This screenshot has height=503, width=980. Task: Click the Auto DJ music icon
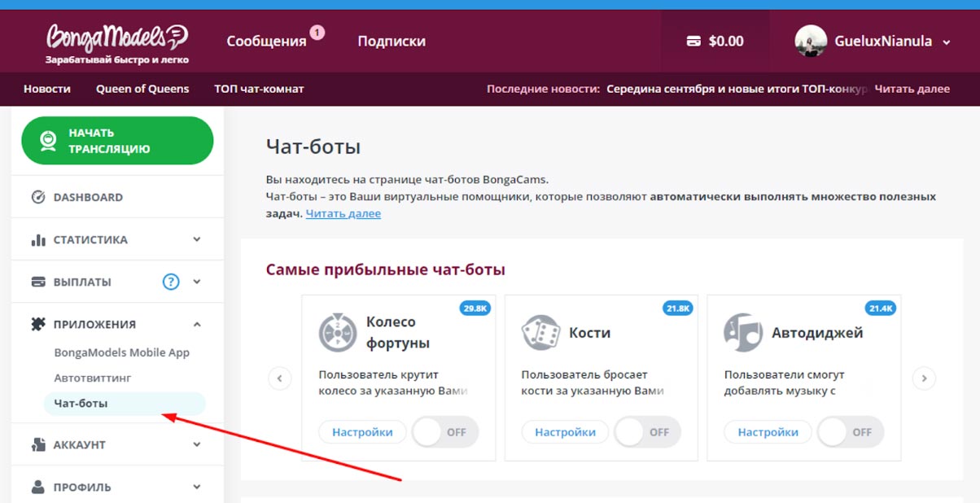click(x=743, y=332)
